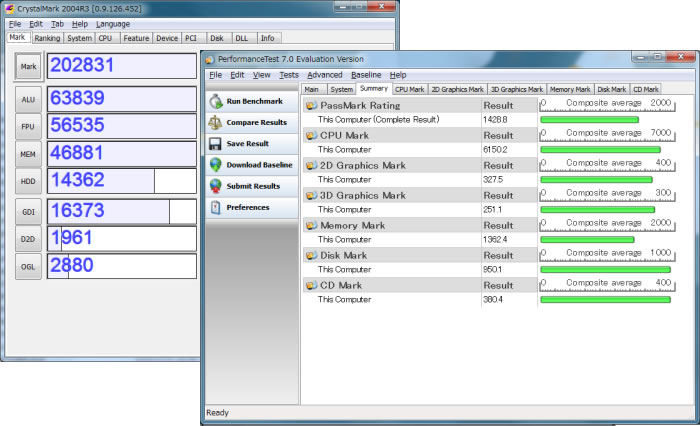Open the Tab menu in CrystalMark

click(57, 24)
